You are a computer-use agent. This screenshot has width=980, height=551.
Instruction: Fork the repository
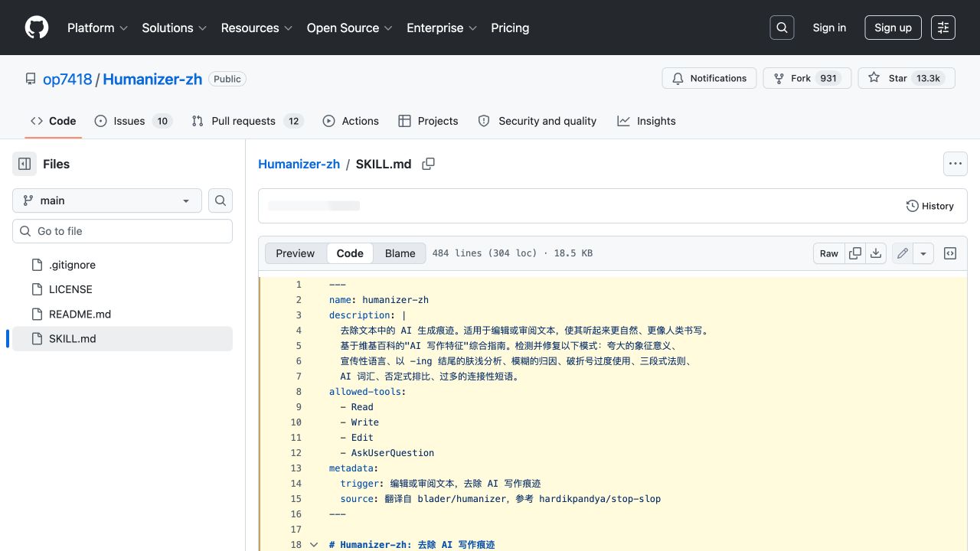point(807,78)
